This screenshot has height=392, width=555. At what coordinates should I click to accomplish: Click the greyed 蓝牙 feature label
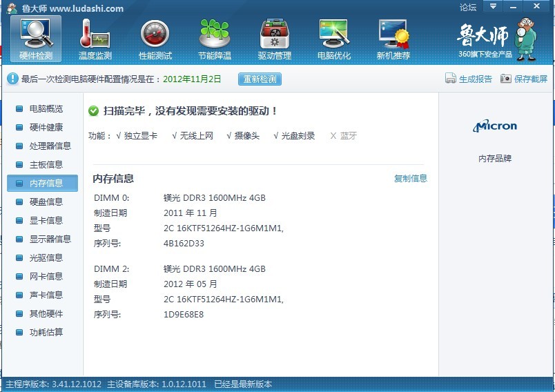349,136
